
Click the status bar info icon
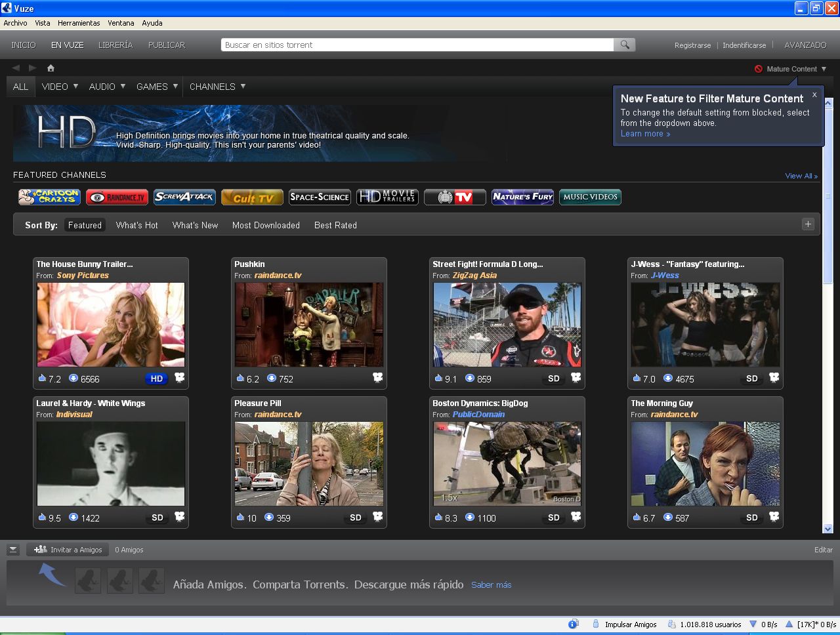pos(573,625)
